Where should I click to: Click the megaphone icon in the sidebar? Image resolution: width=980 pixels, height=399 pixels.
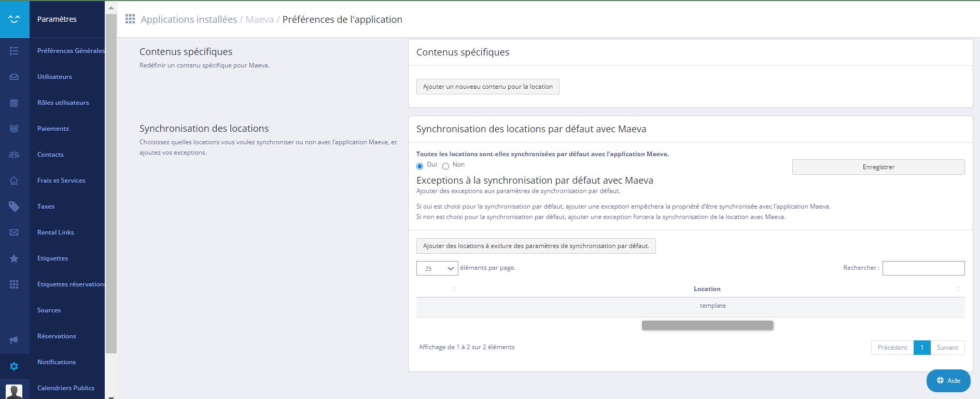(x=14, y=340)
